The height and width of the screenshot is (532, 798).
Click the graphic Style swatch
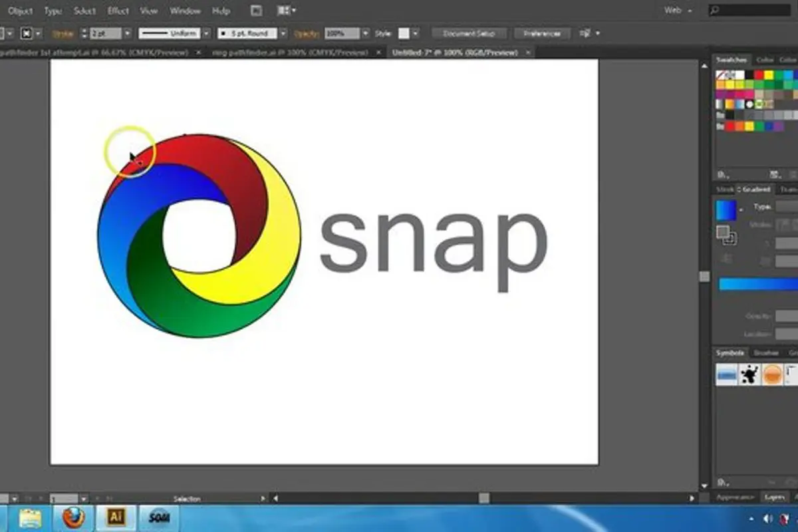pyautogui.click(x=404, y=33)
